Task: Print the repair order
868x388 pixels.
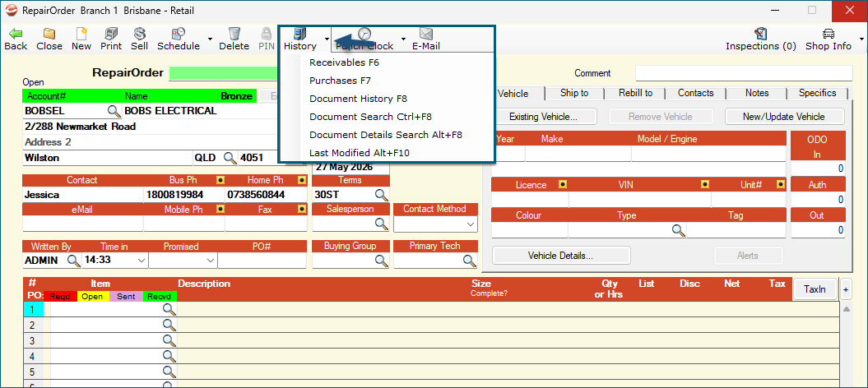Action: 111,35
